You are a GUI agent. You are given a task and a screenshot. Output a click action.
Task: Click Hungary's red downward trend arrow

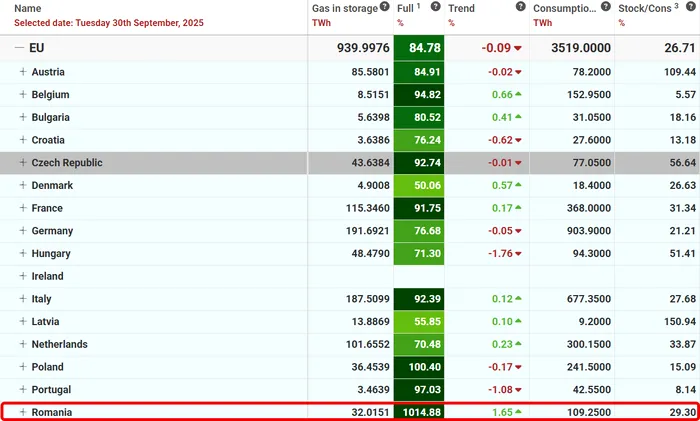pyautogui.click(x=518, y=254)
